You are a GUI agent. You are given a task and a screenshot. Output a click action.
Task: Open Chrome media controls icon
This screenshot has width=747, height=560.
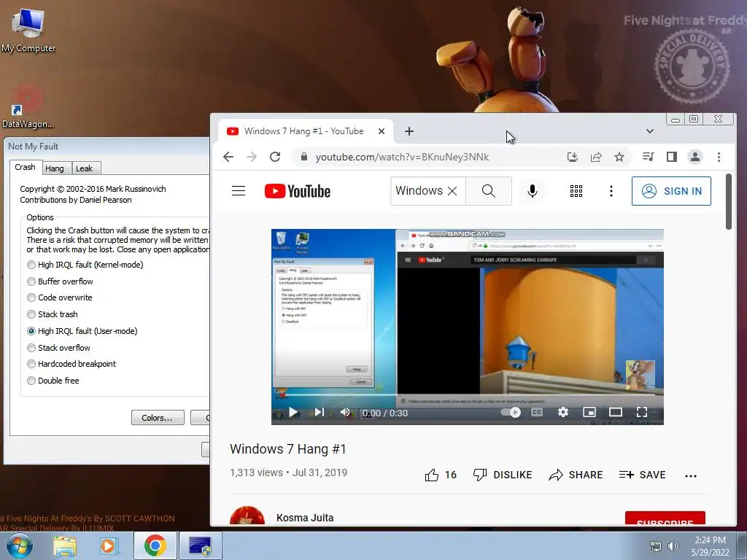point(648,157)
